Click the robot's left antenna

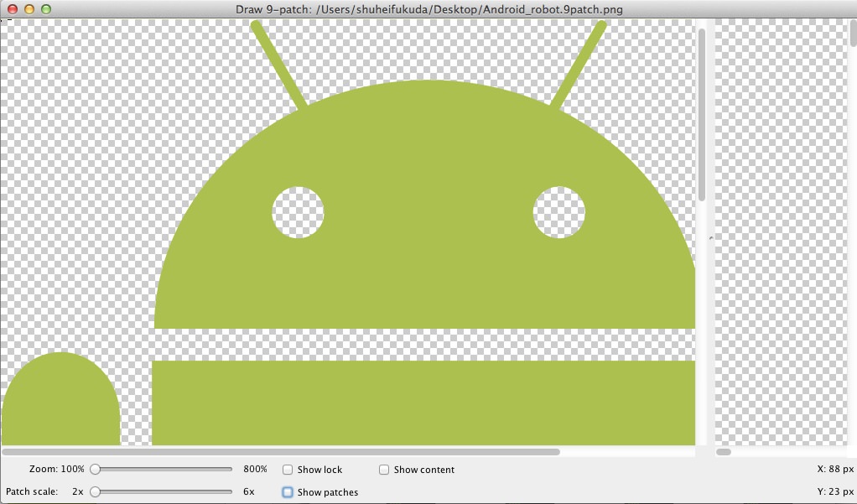(x=278, y=65)
